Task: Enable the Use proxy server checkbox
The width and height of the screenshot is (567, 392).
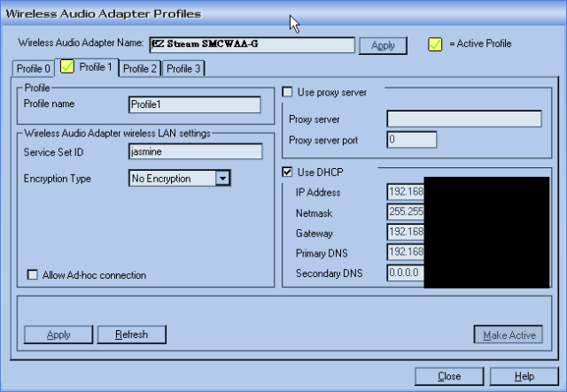Action: tap(287, 92)
